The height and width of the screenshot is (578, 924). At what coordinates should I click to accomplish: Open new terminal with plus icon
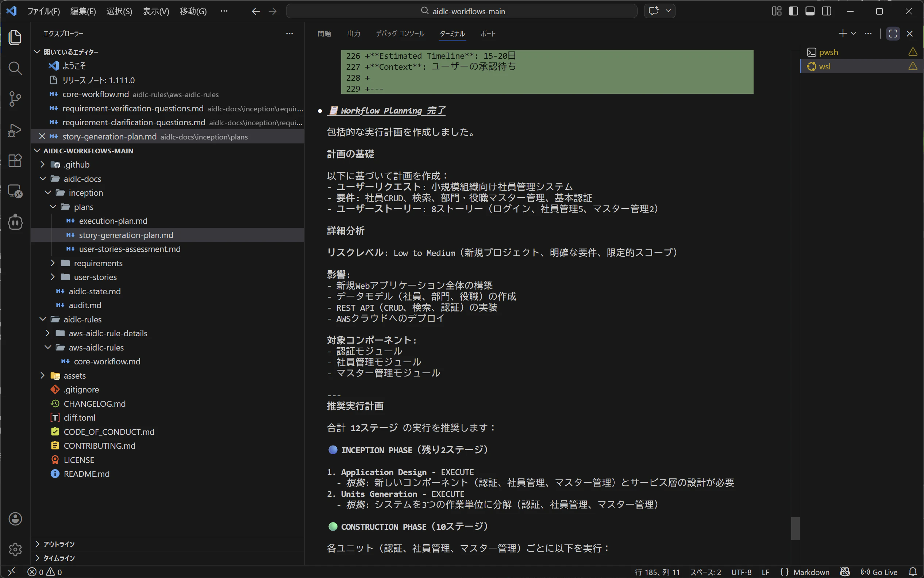(842, 34)
